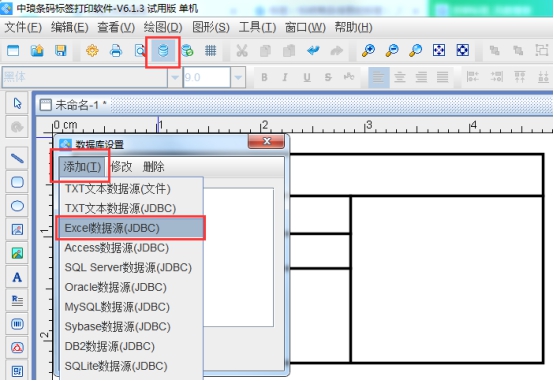Choose Sybase数据源(JDBC) option
The image size is (554, 381).
pos(131,327)
